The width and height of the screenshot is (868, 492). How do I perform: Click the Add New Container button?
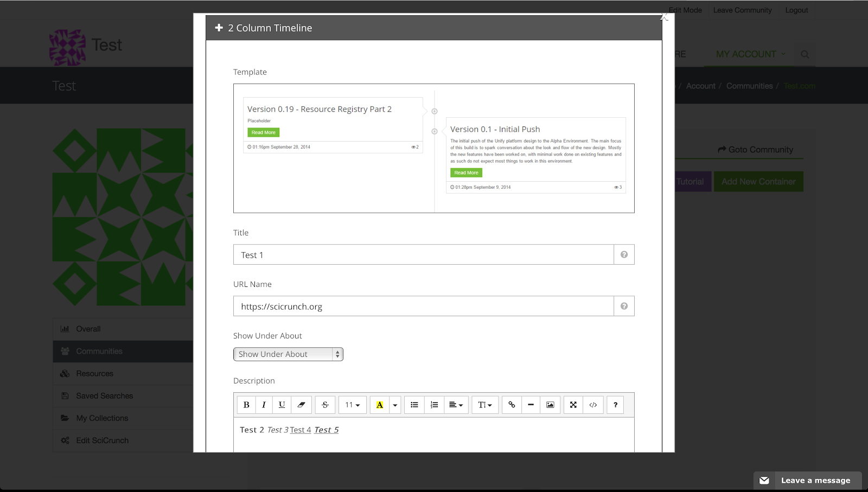758,182
